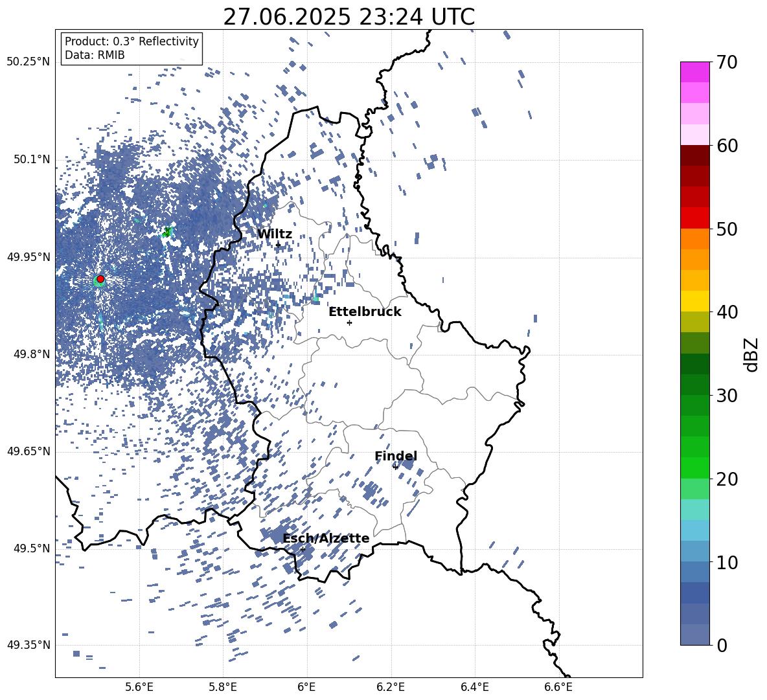
Task: Click the Ettelbruck city label
Action: pos(365,312)
